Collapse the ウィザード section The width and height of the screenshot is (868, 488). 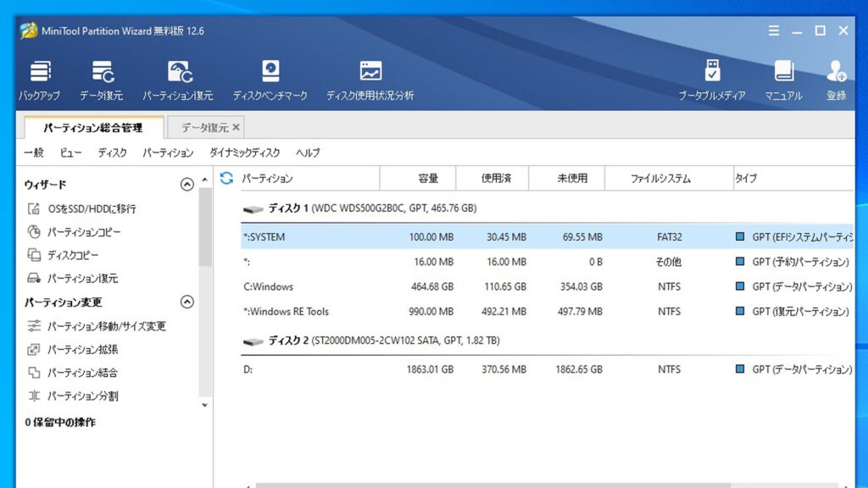(187, 184)
